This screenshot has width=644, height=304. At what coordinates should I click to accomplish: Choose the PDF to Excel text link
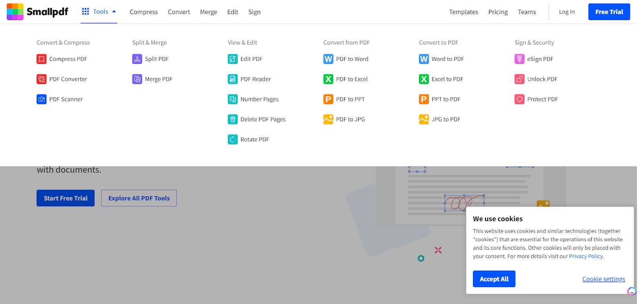[352, 79]
